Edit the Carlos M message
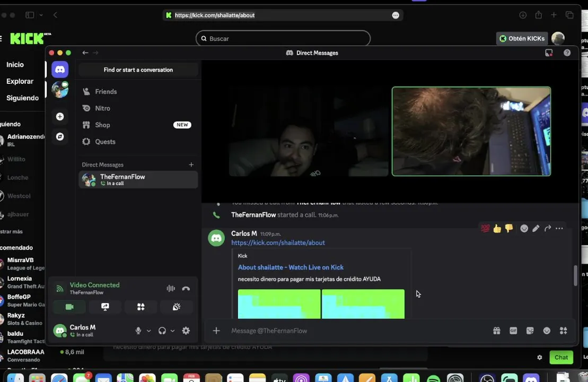The width and height of the screenshot is (588, 382). click(x=536, y=228)
